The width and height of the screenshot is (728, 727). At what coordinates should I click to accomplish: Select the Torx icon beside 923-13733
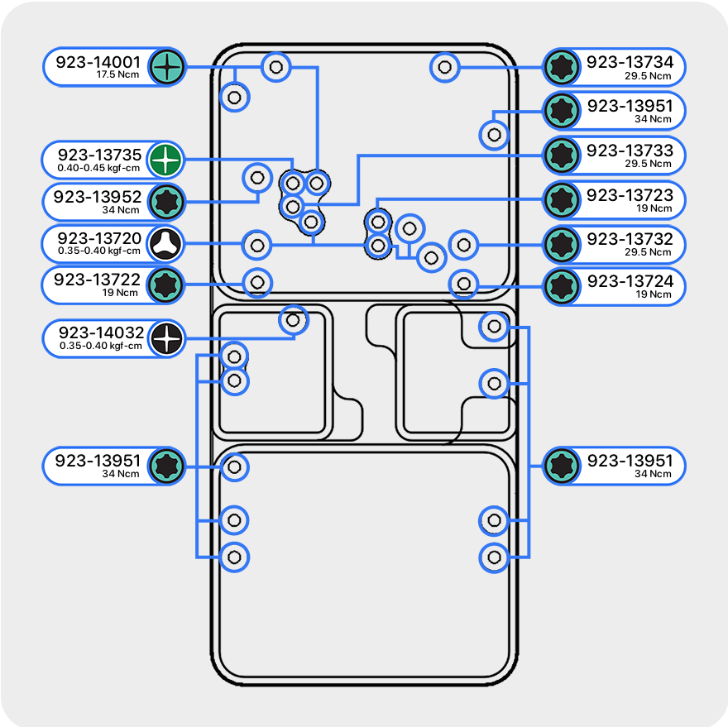coord(562,155)
